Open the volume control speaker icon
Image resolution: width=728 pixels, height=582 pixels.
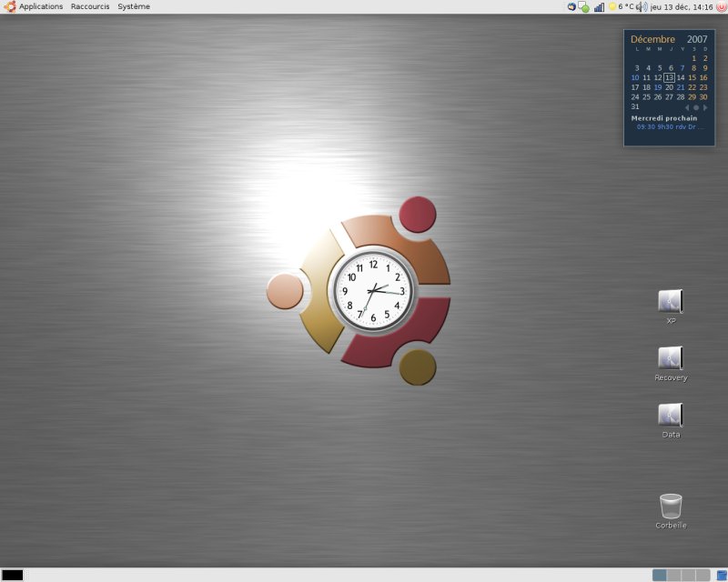click(642, 6)
